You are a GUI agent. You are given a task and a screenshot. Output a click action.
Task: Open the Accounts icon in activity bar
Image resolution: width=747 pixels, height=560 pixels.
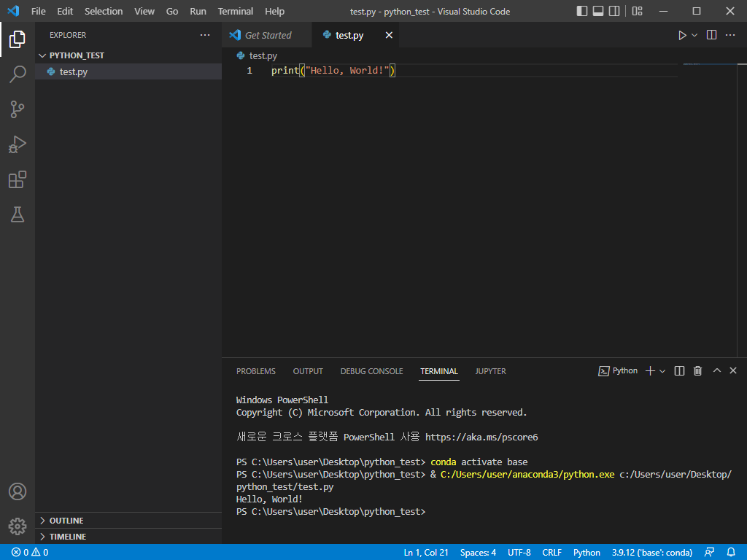18,491
